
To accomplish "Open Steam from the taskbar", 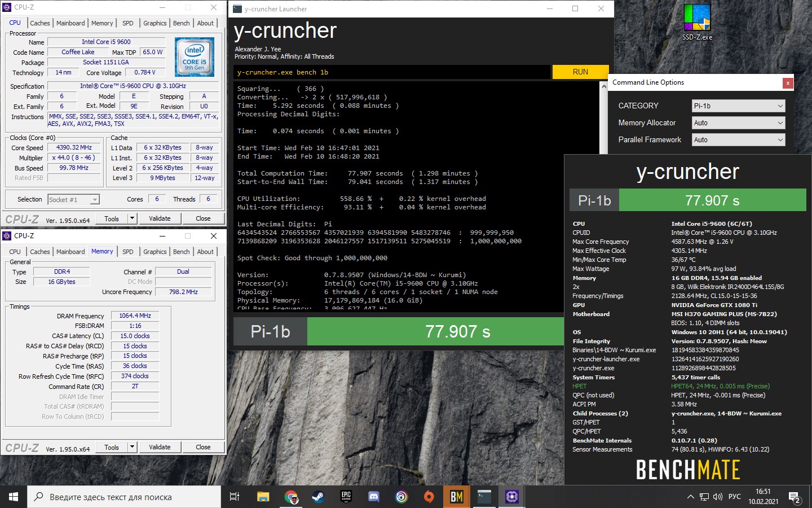I will tap(319, 497).
